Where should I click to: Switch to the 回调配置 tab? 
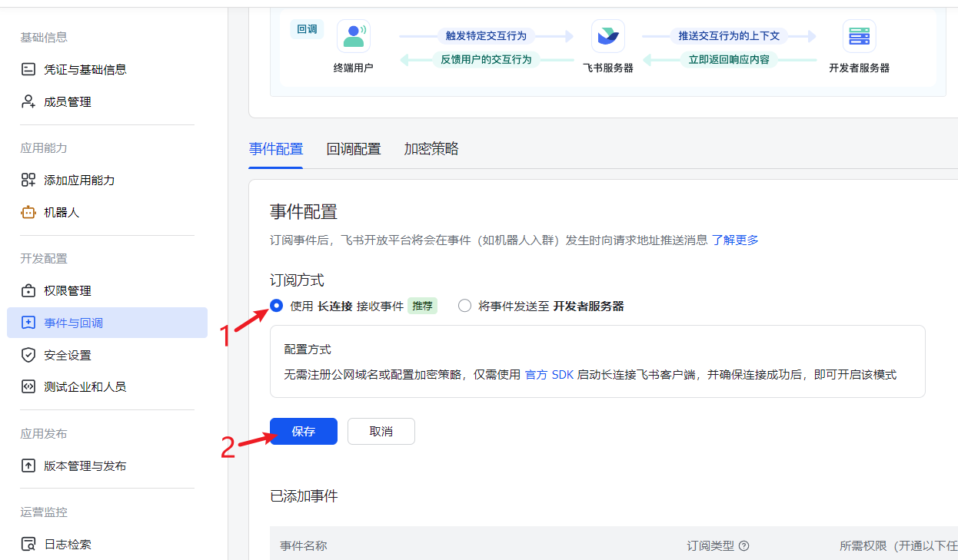pos(354,149)
